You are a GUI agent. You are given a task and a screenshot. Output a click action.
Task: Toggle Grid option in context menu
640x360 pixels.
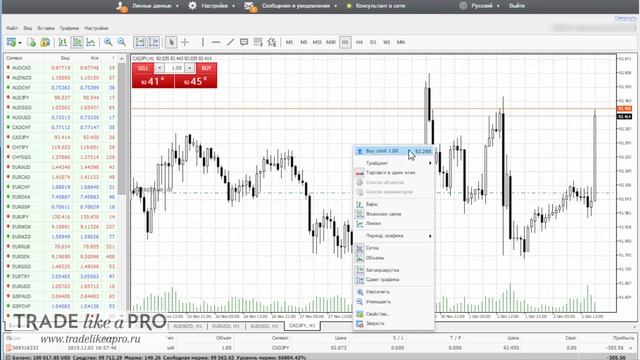[393, 248]
